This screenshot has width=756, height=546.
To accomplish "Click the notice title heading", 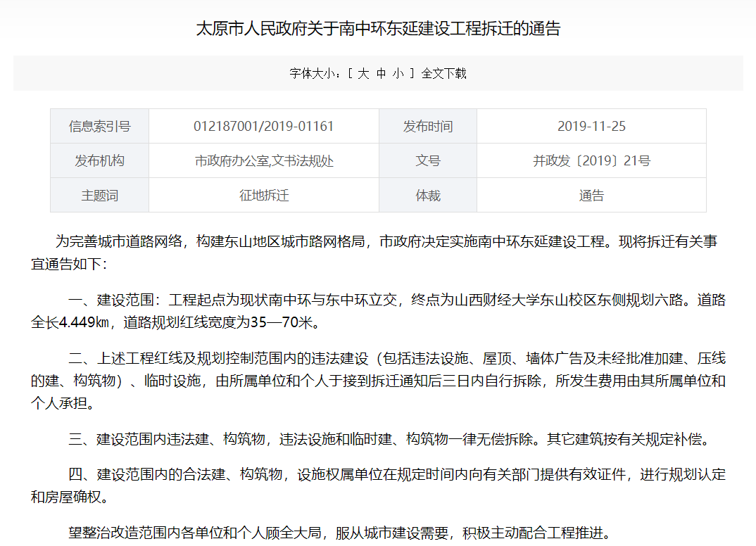I will (x=378, y=29).
